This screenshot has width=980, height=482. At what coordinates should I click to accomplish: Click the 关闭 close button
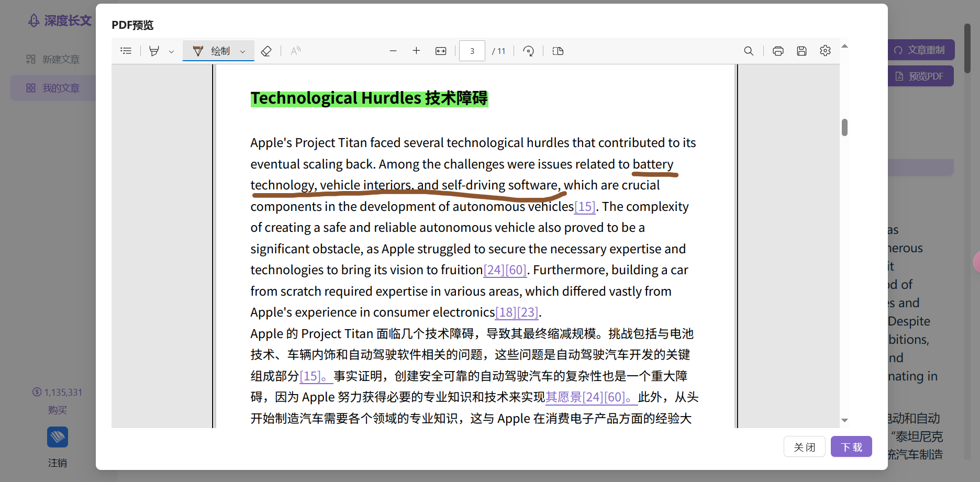point(805,447)
